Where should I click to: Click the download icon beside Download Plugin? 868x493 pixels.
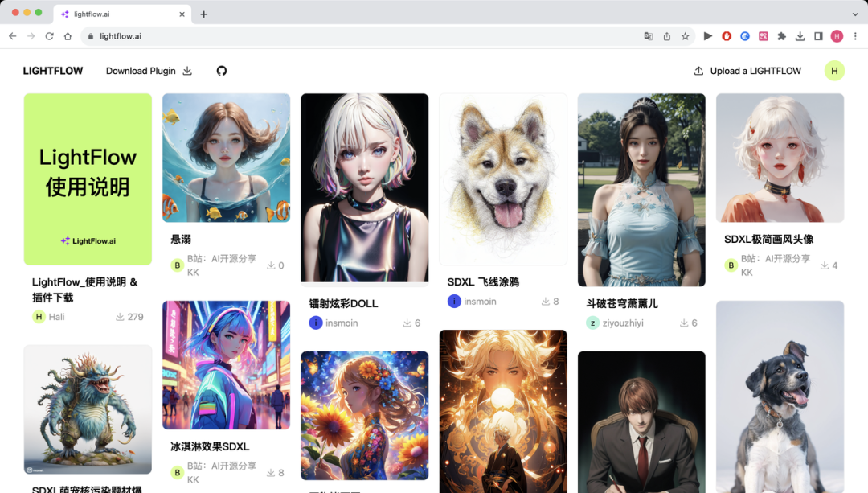click(x=187, y=71)
